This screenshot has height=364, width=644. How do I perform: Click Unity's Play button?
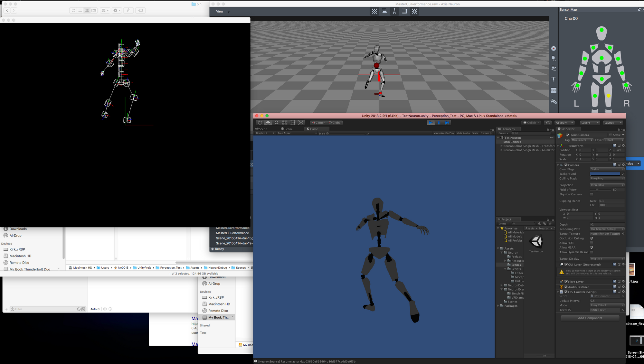(x=431, y=123)
